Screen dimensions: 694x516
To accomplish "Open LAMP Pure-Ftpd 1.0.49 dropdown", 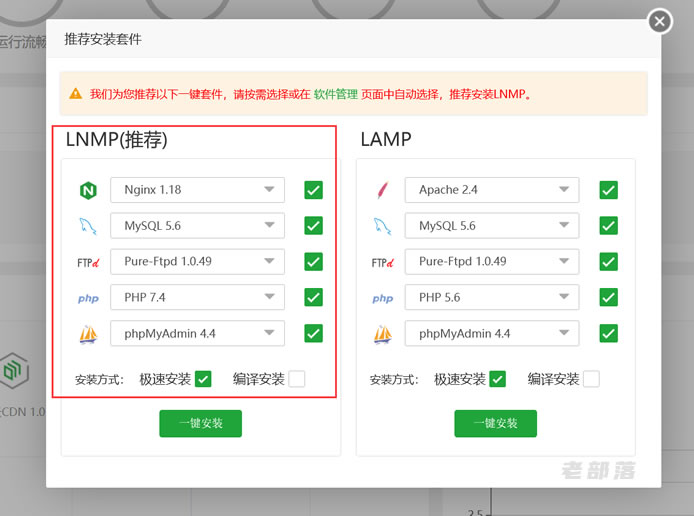I will click(x=492, y=262).
